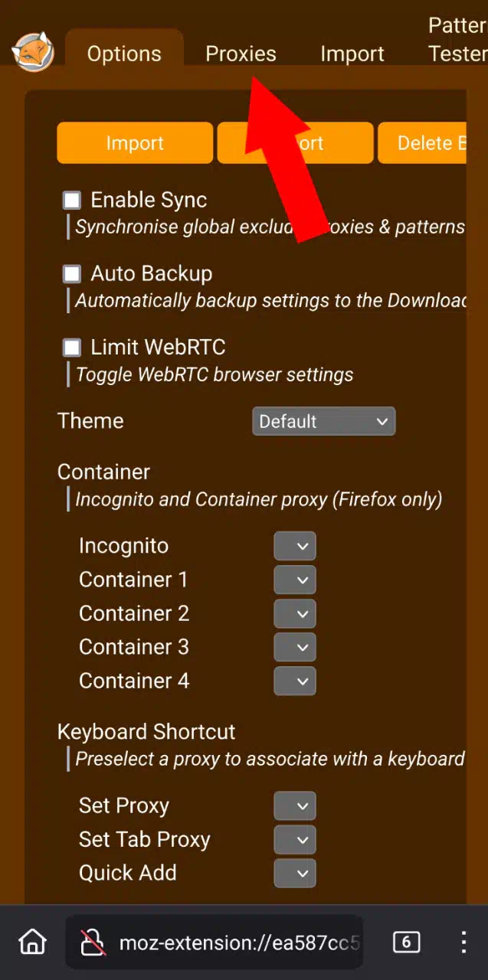The height and width of the screenshot is (980, 488).
Task: Expand the Incognito proxy dropdown
Action: point(295,546)
